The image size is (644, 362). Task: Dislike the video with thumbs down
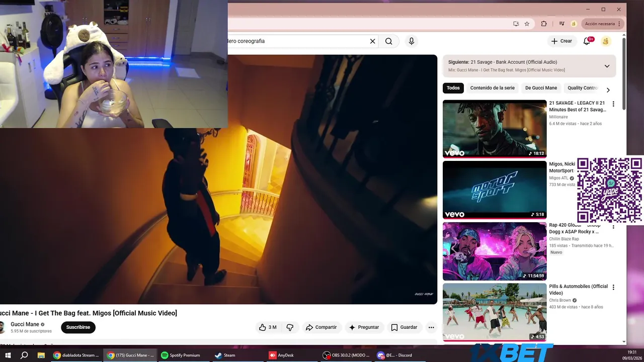tap(290, 327)
